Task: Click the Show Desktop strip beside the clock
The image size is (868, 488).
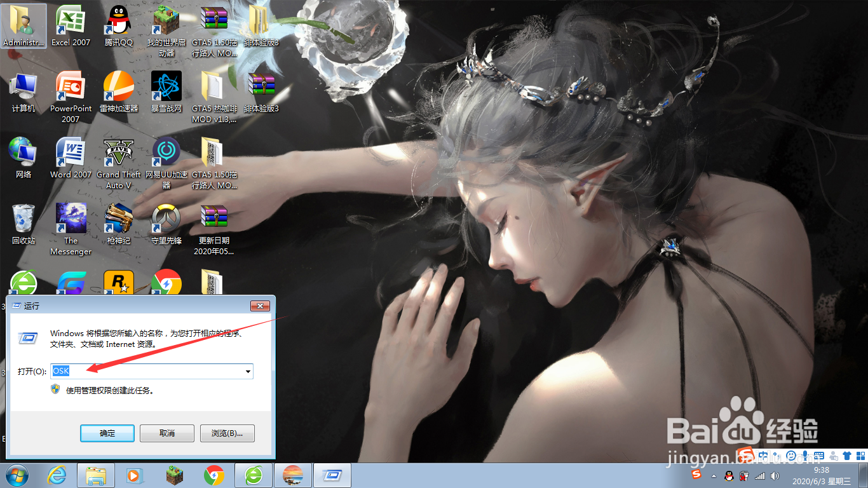Action: click(862, 475)
